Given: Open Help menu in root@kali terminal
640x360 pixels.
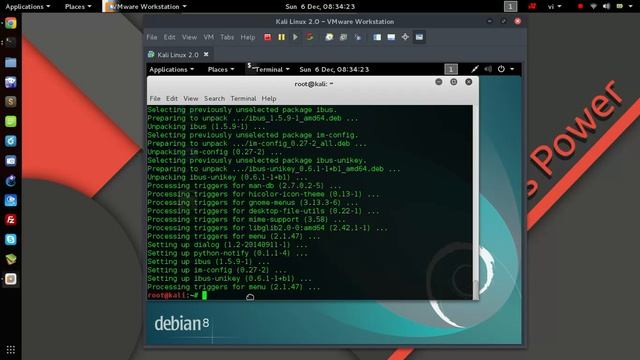Looking at the screenshot, I should pyautogui.click(x=269, y=98).
